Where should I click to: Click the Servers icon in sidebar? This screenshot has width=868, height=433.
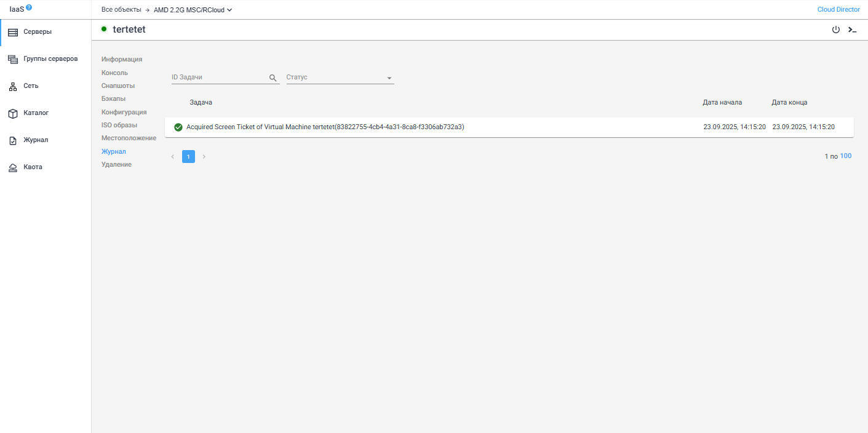pos(13,32)
